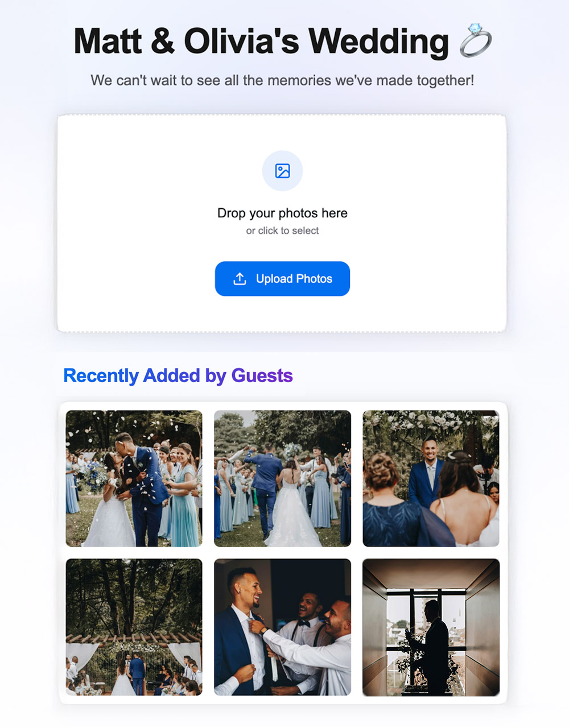Open the ceremony under pergola photo

click(134, 627)
